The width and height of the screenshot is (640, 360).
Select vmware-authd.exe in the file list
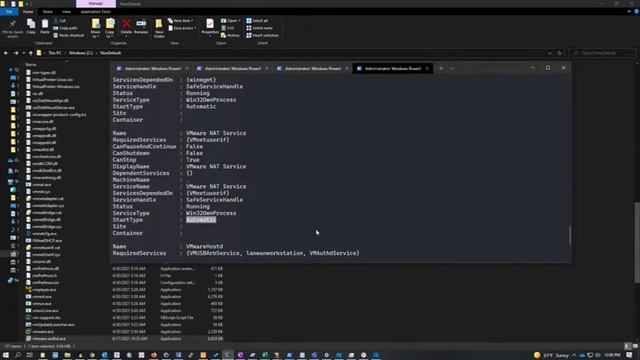(x=49, y=339)
